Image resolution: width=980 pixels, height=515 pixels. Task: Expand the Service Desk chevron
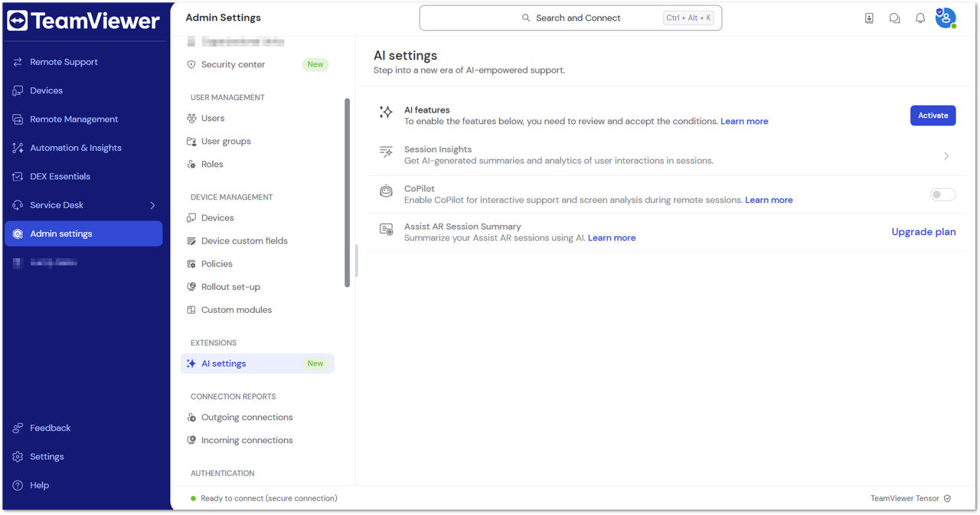pyautogui.click(x=152, y=205)
